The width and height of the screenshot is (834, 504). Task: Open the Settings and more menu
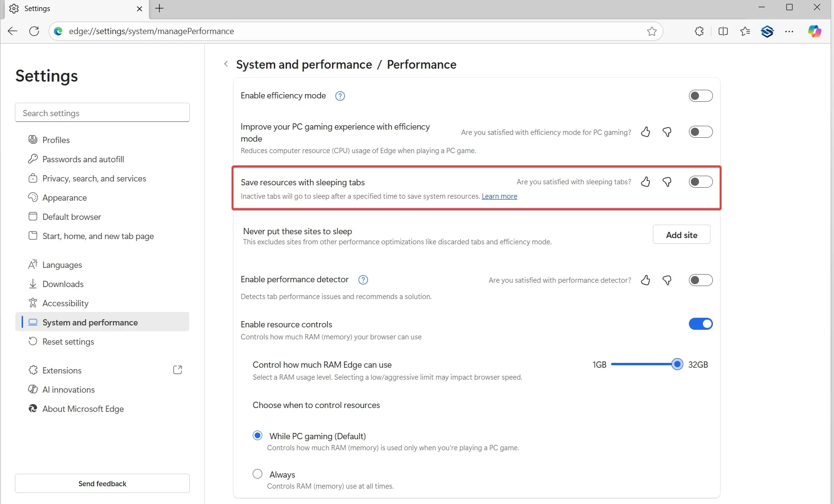pos(790,31)
